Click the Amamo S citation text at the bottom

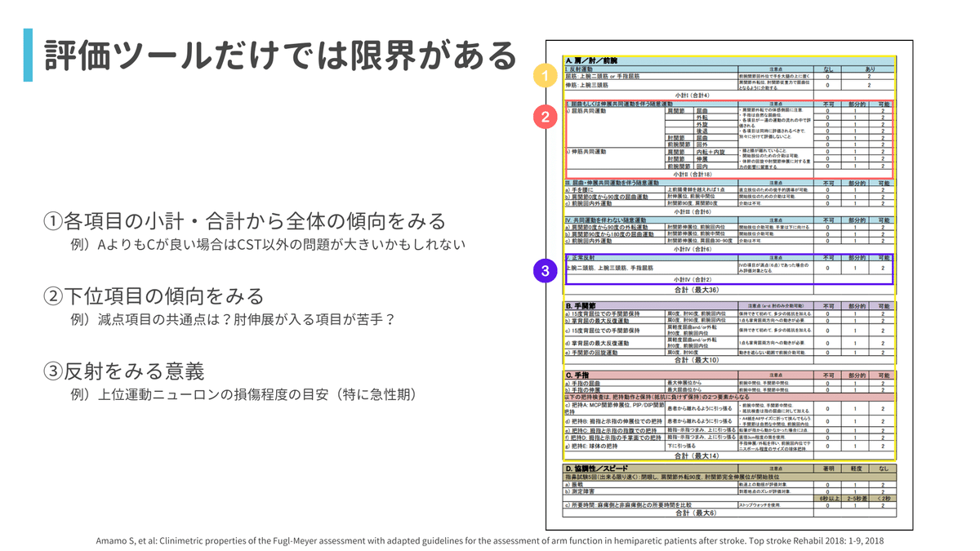(x=490, y=540)
